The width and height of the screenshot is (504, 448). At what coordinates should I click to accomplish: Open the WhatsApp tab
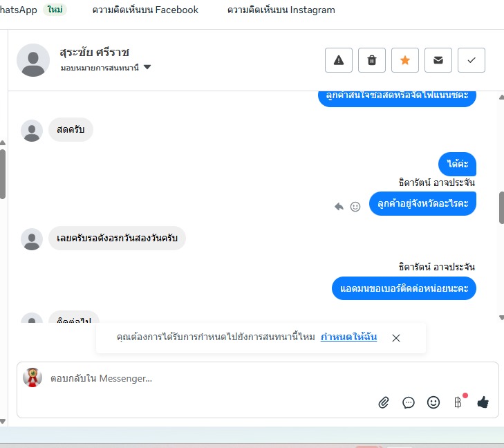pyautogui.click(x=19, y=10)
